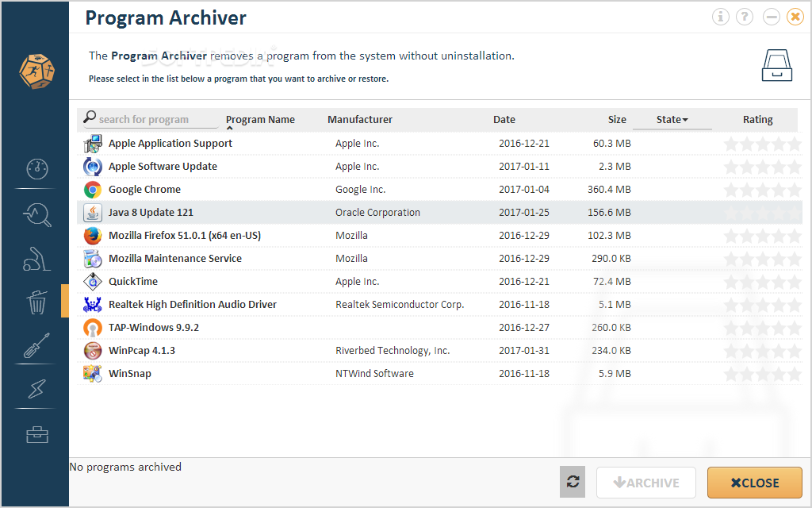The width and height of the screenshot is (812, 508).
Task: Sort by Rating column
Action: pyautogui.click(x=757, y=119)
